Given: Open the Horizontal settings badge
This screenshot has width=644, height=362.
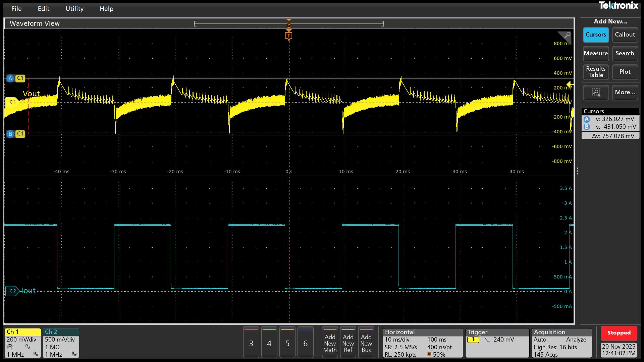Looking at the screenshot, I should [x=422, y=343].
